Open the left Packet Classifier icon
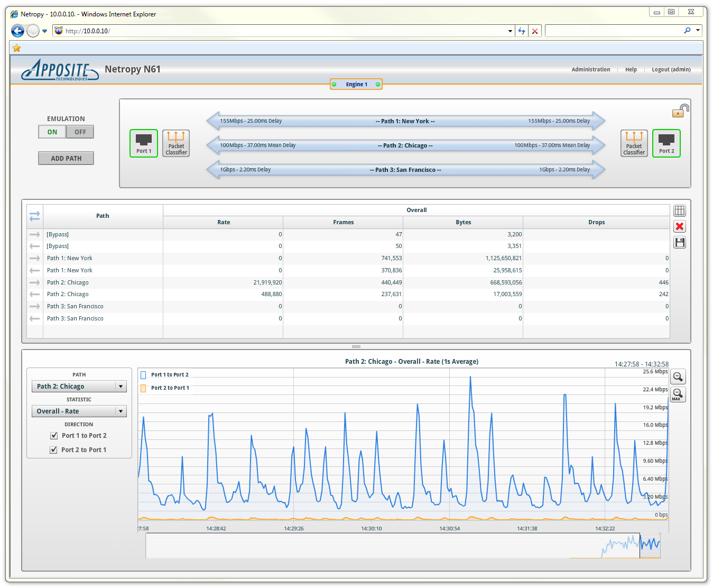This screenshot has height=588, width=713. click(x=176, y=143)
